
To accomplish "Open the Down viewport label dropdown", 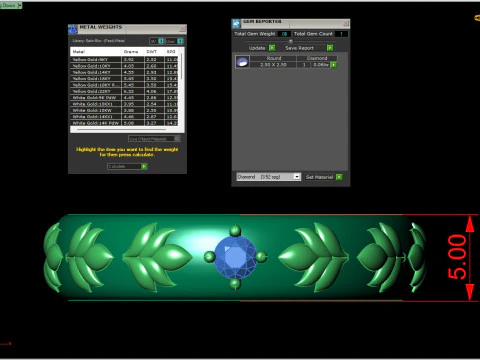I will point(20,5).
